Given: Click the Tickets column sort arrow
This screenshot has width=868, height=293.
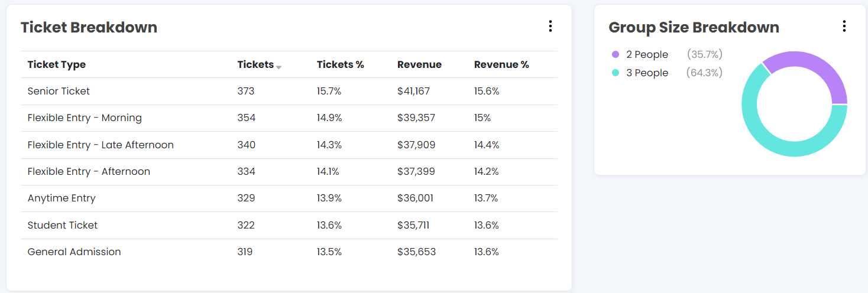Looking at the screenshot, I should tap(278, 67).
